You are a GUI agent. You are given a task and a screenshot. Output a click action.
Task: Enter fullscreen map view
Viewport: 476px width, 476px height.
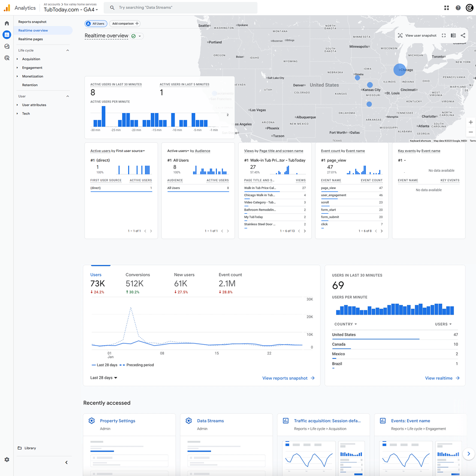tap(444, 36)
